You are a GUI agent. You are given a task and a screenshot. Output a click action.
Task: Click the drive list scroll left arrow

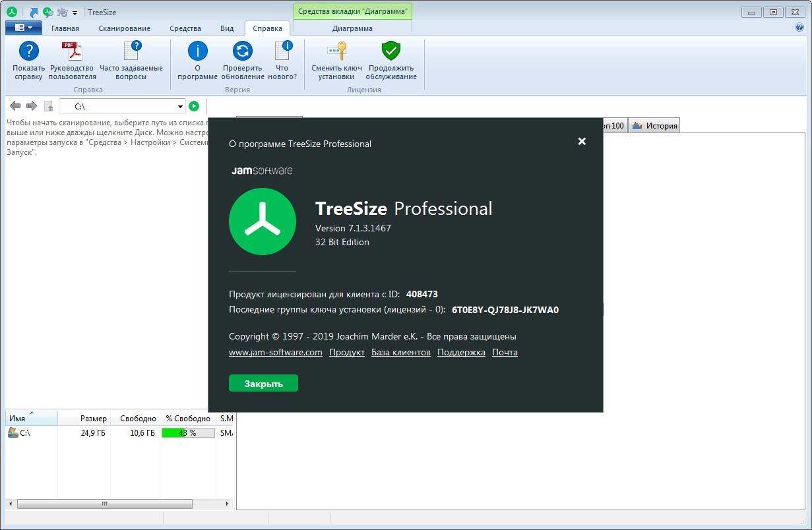coord(11,504)
